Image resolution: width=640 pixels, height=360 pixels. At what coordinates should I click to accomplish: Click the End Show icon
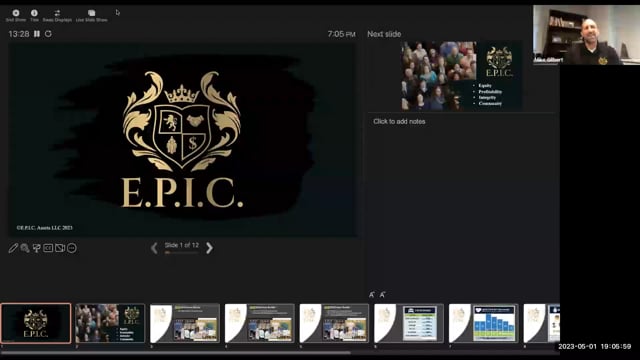16,13
